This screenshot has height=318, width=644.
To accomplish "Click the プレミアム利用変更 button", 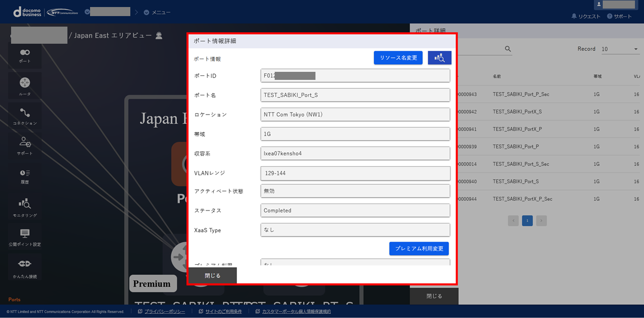I will point(419,248).
